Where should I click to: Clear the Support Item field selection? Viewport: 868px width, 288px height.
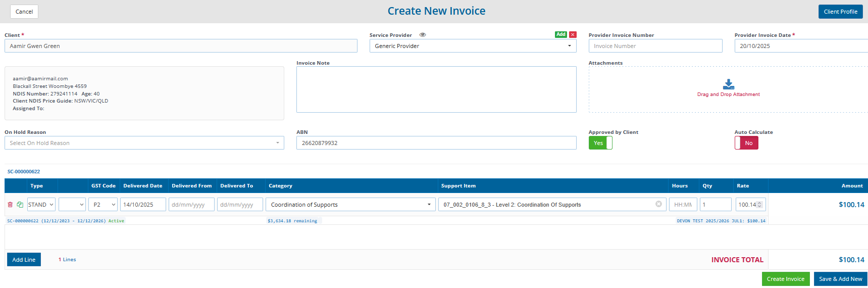point(658,204)
